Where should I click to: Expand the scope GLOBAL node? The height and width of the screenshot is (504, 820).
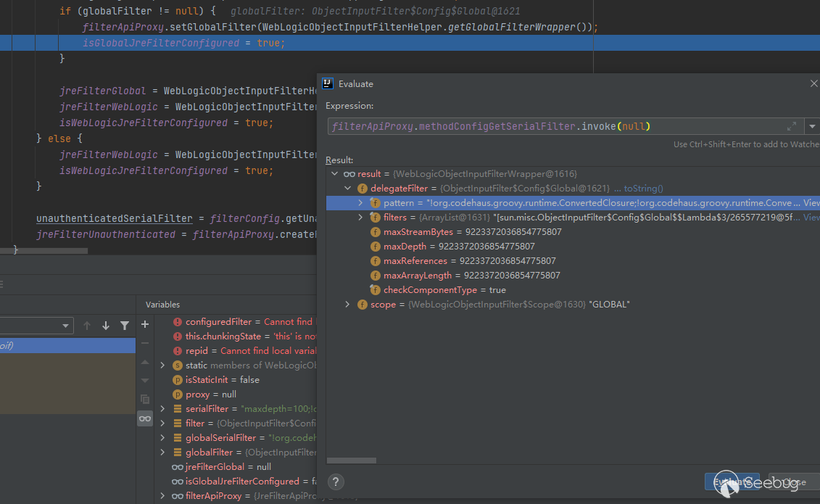[x=347, y=305]
